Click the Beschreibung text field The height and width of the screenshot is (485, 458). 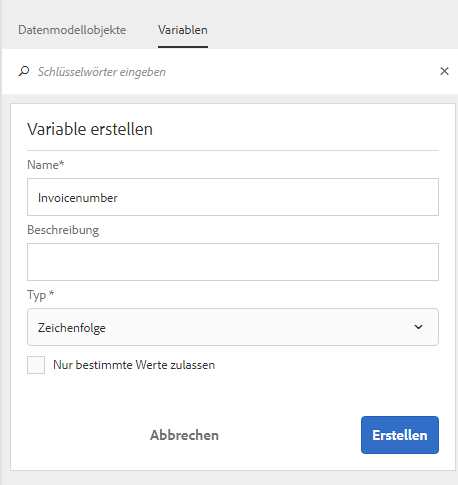(x=233, y=262)
